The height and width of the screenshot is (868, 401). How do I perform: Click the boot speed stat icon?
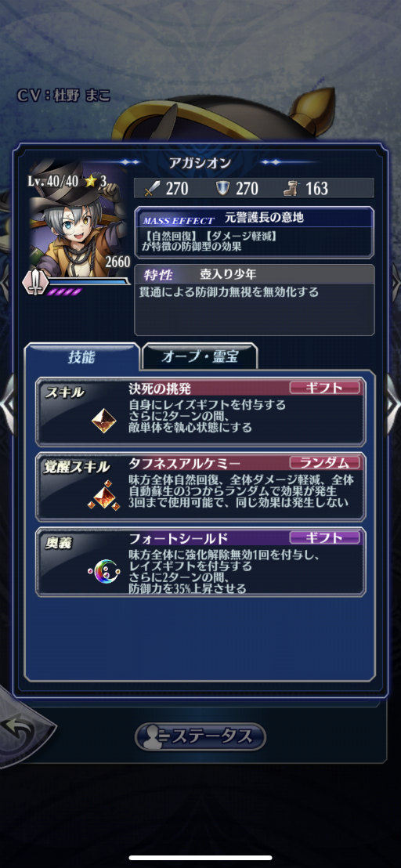coord(292,189)
